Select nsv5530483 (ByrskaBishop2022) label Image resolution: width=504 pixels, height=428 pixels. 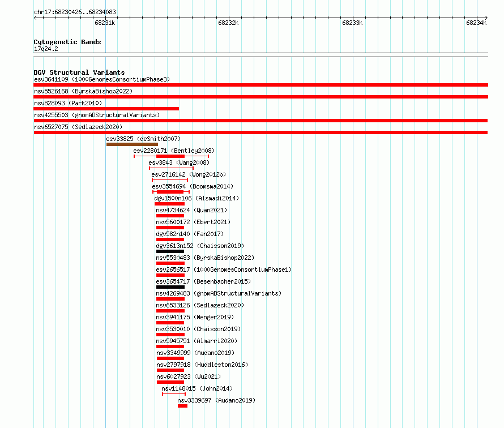coord(205,258)
